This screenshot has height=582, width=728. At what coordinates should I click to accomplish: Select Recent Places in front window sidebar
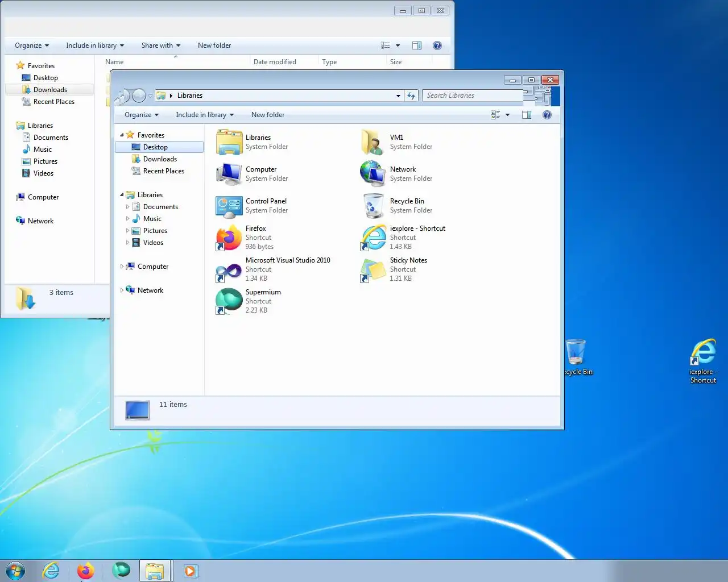(x=159, y=171)
